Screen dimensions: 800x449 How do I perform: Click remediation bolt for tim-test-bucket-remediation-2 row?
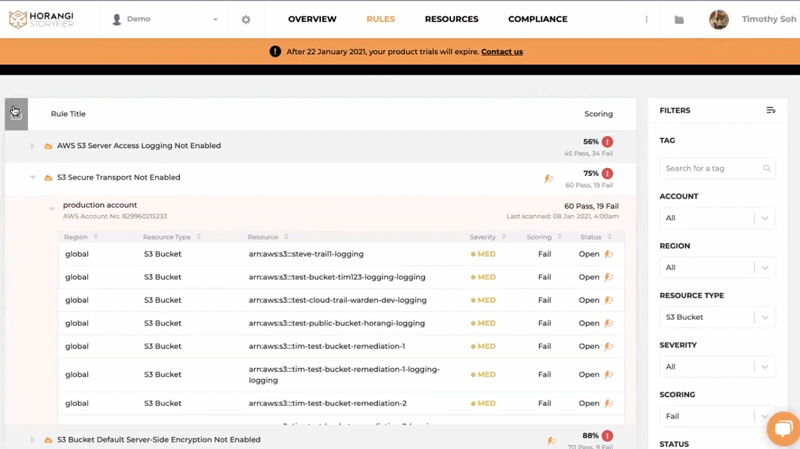click(609, 403)
